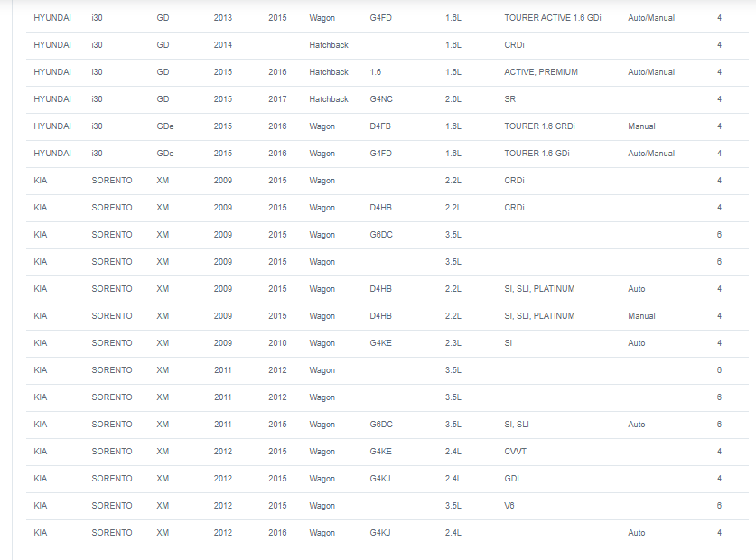Screen dimensions: 756x560
Task: Click Manual in the TOURER 1.6 CRDi row
Action: coord(641,126)
